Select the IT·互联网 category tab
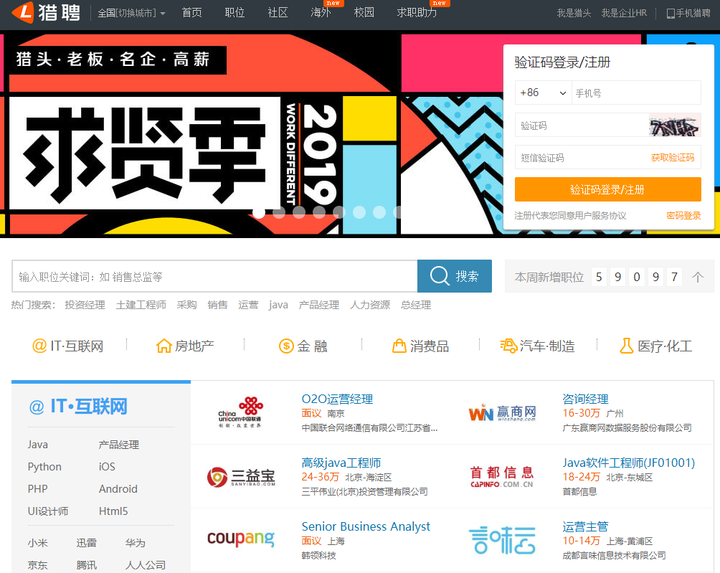The height and width of the screenshot is (573, 720). pyautogui.click(x=68, y=346)
